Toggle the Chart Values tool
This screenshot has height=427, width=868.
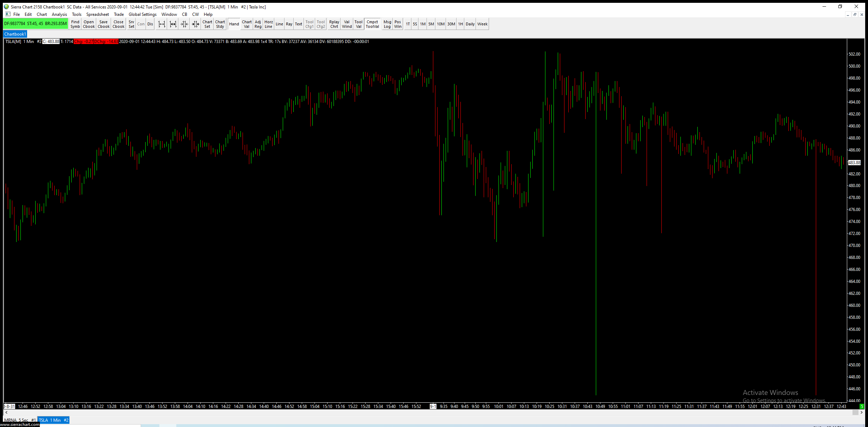246,24
